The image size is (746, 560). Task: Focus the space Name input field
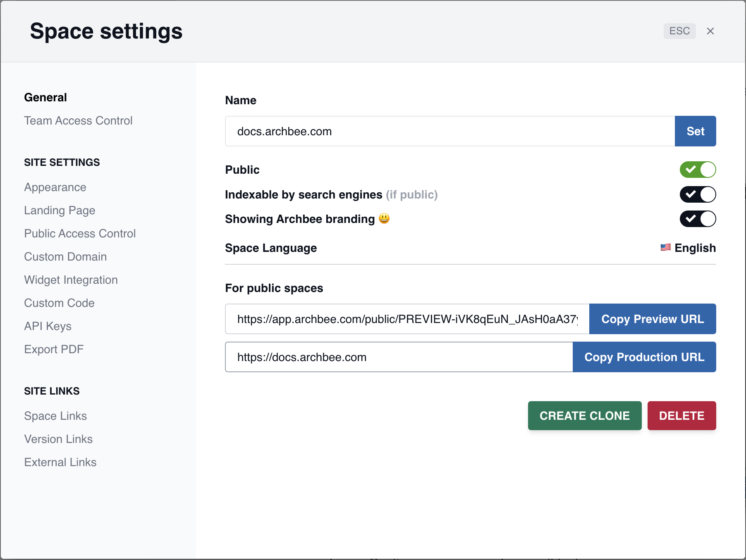point(450,131)
